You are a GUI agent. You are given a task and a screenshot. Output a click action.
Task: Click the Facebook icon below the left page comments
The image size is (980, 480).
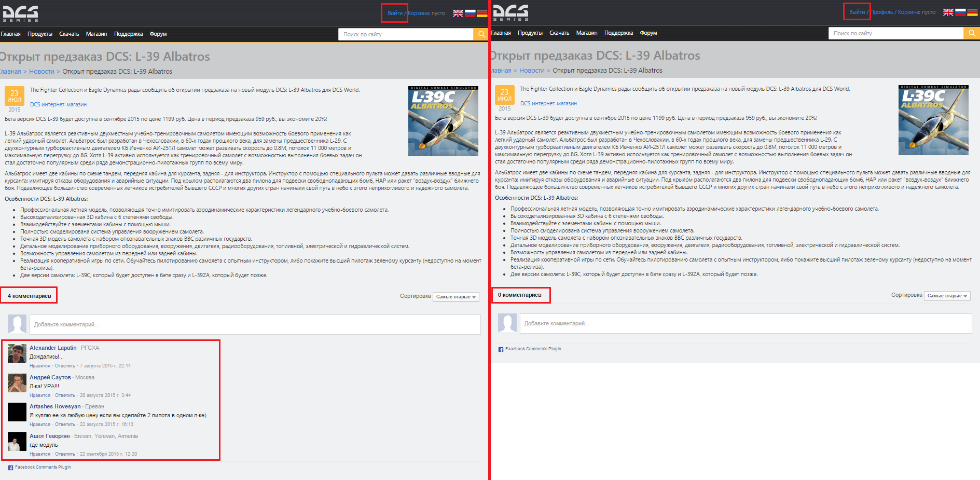tap(10, 468)
